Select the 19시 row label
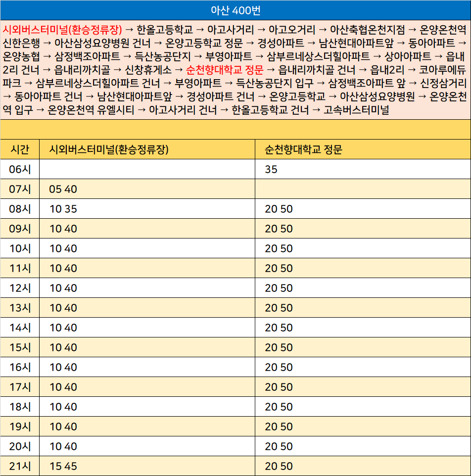Image resolution: width=471 pixels, height=476 pixels. [x=20, y=426]
